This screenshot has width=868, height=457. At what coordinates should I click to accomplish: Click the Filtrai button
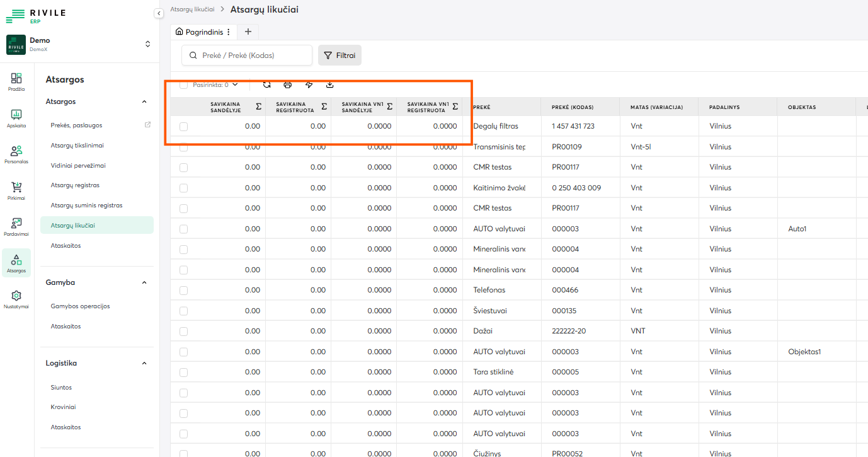(340, 55)
